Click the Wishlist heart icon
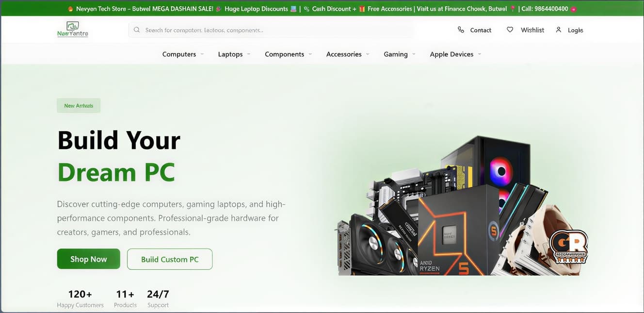 point(510,30)
